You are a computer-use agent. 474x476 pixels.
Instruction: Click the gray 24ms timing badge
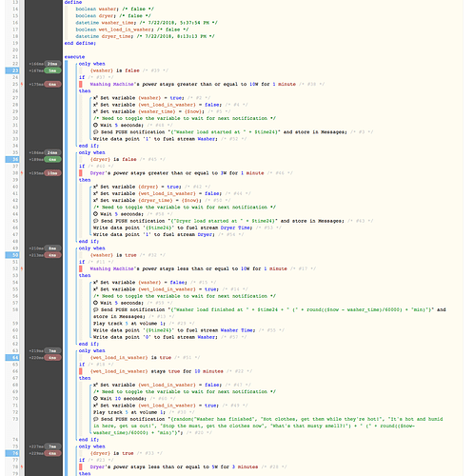52,152
